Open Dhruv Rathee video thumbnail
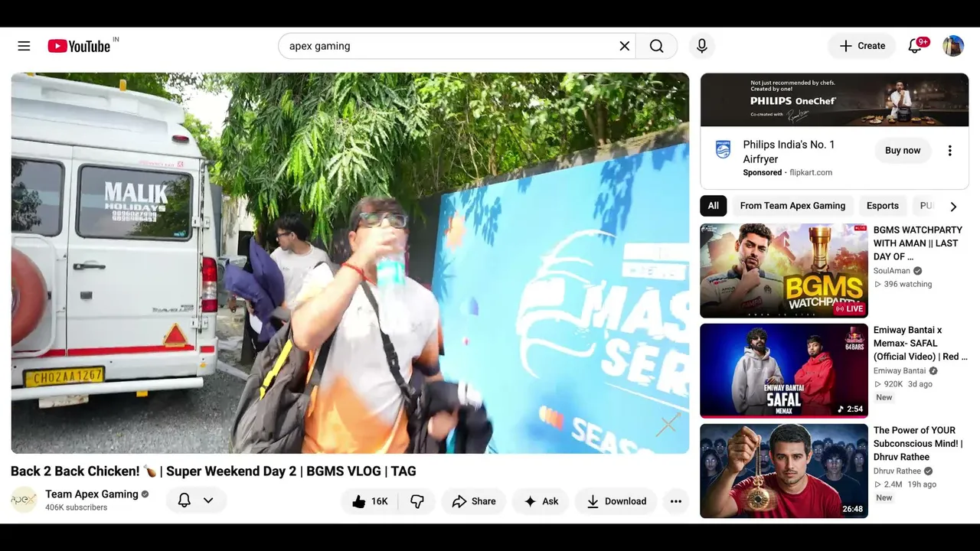 [784, 471]
